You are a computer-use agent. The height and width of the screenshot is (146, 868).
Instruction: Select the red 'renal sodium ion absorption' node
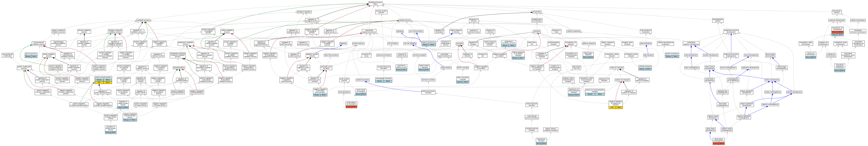[351, 105]
